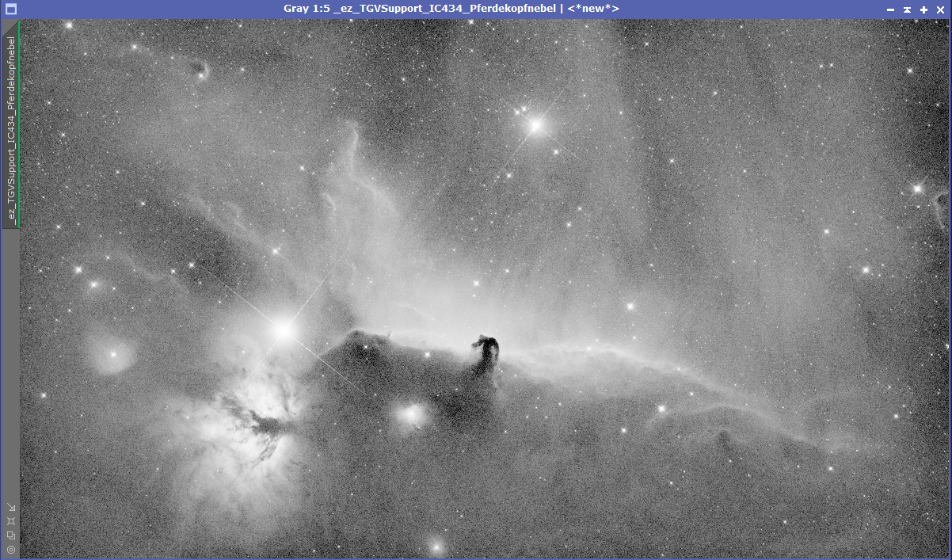
Task: Click the round hazy nebula at far left
Action: click(x=112, y=354)
